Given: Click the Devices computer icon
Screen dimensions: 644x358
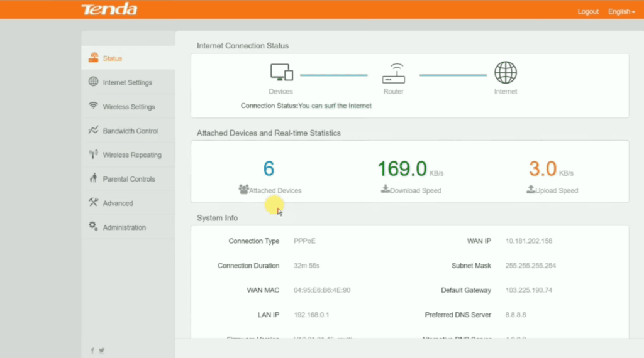Looking at the screenshot, I should (281, 72).
